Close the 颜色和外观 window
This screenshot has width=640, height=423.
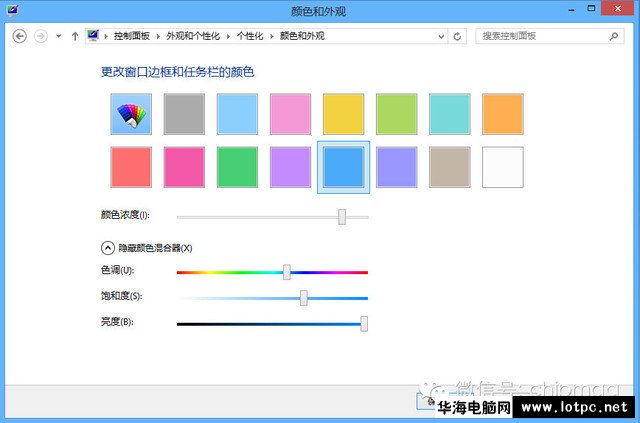tap(618, 9)
